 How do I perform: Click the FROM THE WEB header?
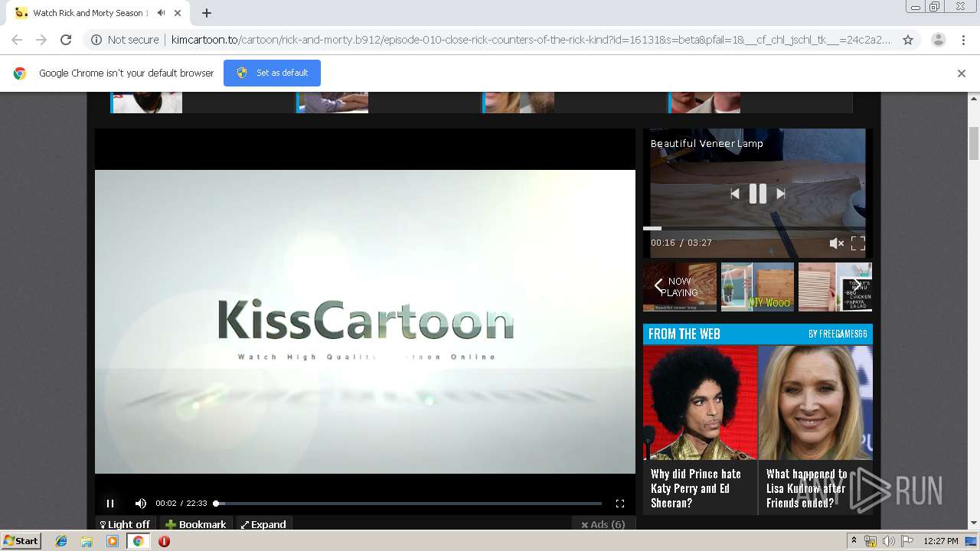click(684, 334)
